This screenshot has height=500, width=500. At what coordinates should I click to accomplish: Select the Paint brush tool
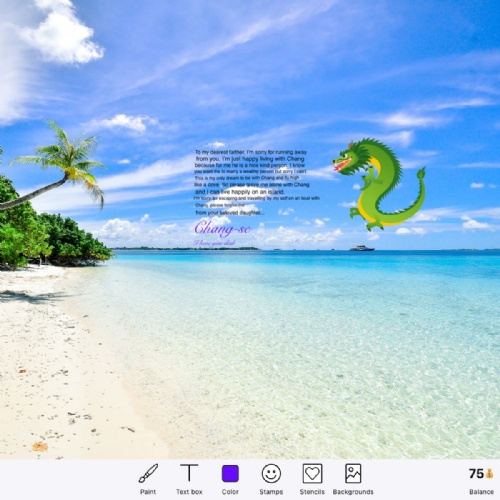click(x=148, y=473)
